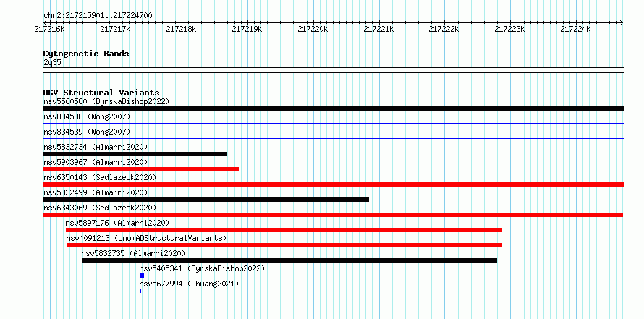Select the red nsv5903967 bar
644x319 pixels.
[x=140, y=169]
